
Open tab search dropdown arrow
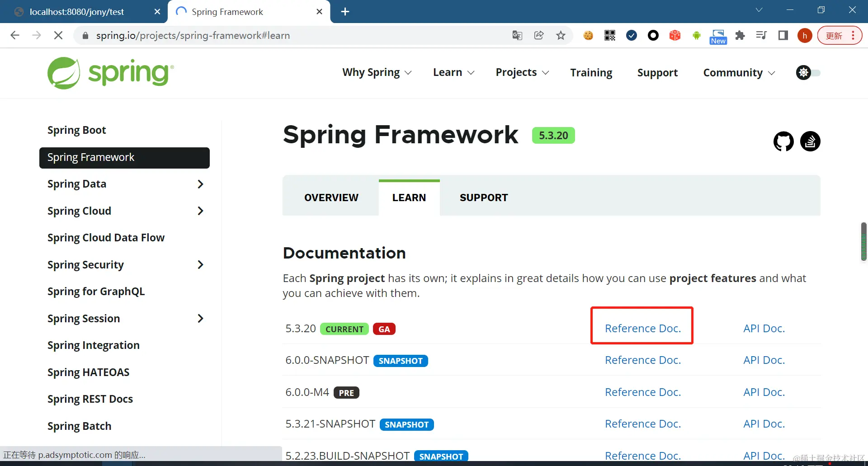click(759, 10)
